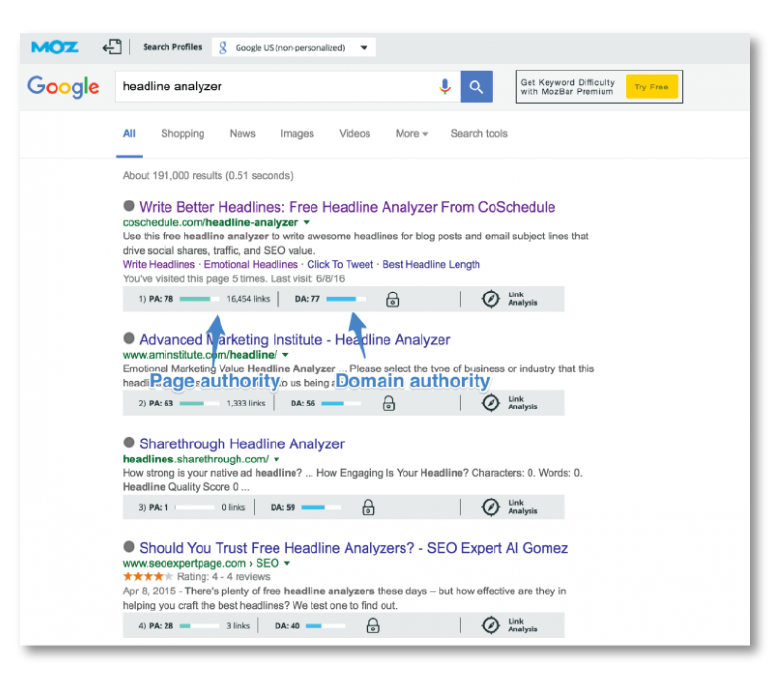Click DA: 77 authority progress bar
This screenshot has height=683, width=770.
346,299
